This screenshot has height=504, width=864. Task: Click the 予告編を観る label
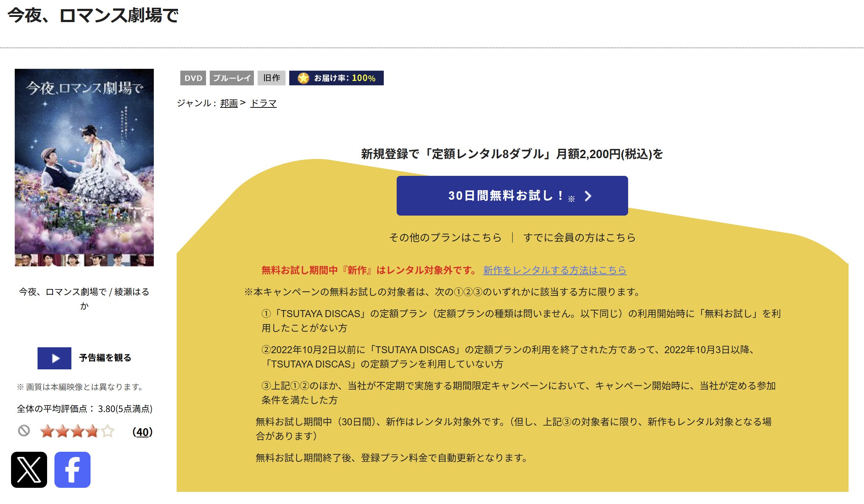[105, 358]
